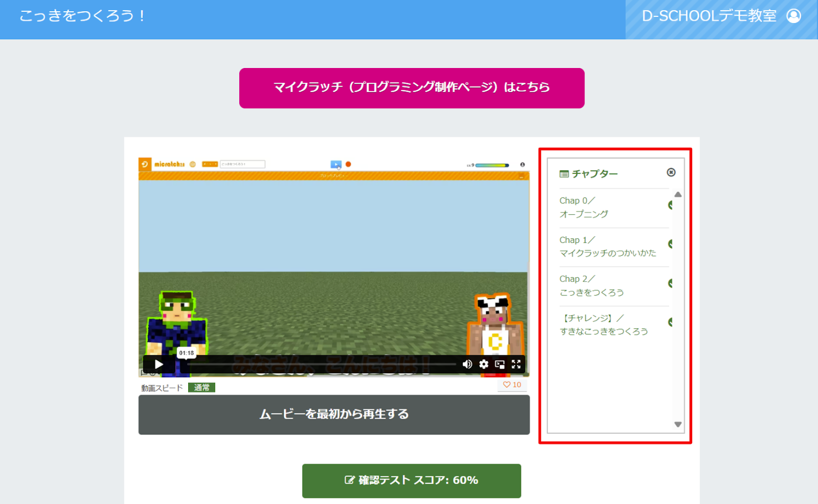Enter fullscreen video mode
This screenshot has height=504, width=818.
pos(516,364)
